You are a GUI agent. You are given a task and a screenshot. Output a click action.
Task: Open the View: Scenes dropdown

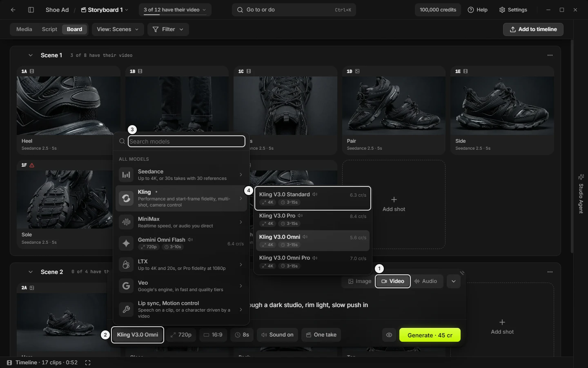[118, 29]
